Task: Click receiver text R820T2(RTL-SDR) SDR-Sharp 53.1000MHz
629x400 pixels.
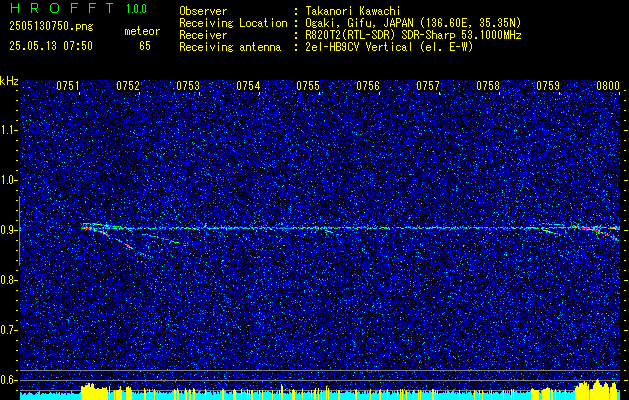Action: [413, 35]
